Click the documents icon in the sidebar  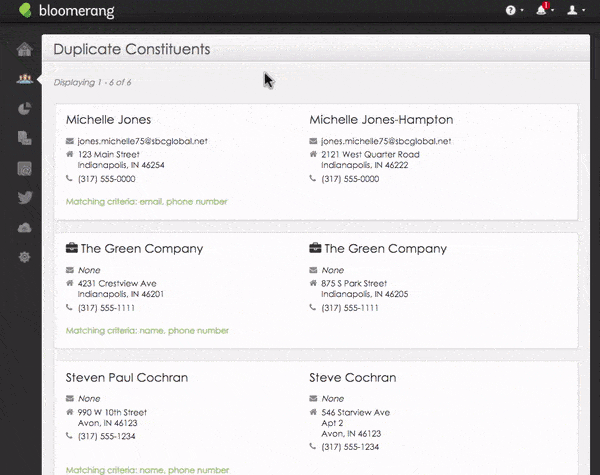[x=24, y=139]
